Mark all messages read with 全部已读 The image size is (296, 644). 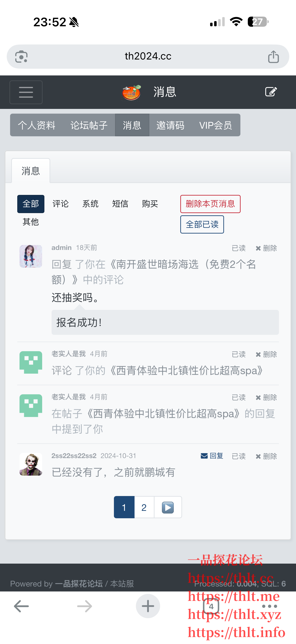coord(202,224)
